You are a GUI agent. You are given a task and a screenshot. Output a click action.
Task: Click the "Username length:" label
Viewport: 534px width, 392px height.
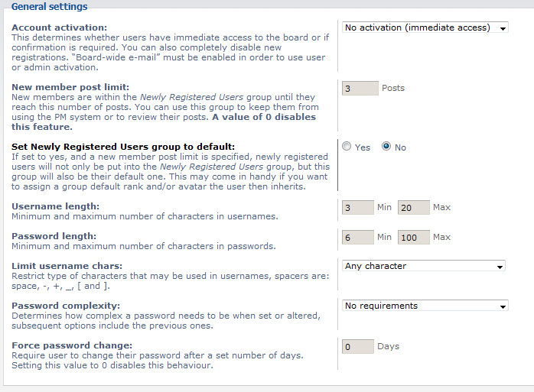point(56,206)
